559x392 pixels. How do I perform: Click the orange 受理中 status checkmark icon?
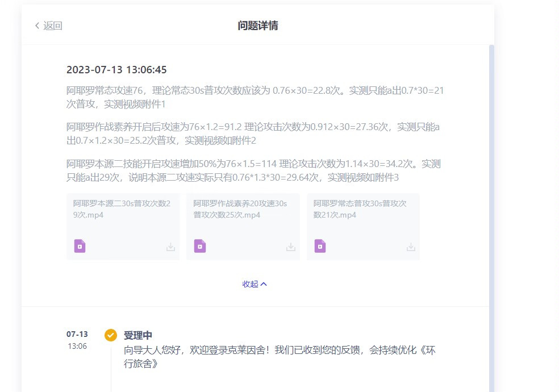point(111,335)
